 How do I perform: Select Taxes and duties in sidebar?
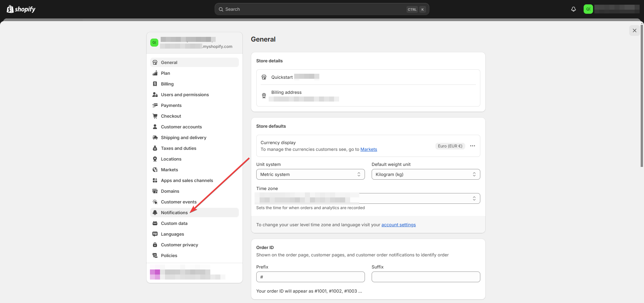(178, 148)
